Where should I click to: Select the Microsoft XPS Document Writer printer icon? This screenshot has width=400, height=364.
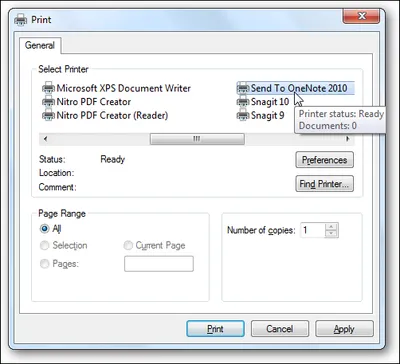coord(49,88)
